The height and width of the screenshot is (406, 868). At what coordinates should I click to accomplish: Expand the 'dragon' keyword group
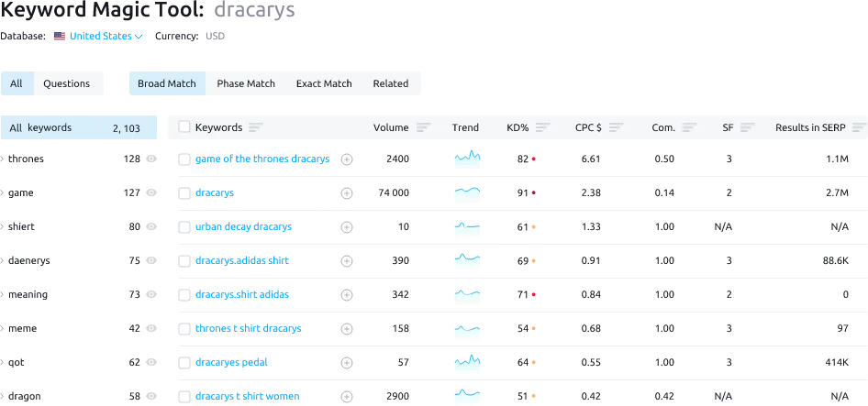pyautogui.click(x=3, y=396)
